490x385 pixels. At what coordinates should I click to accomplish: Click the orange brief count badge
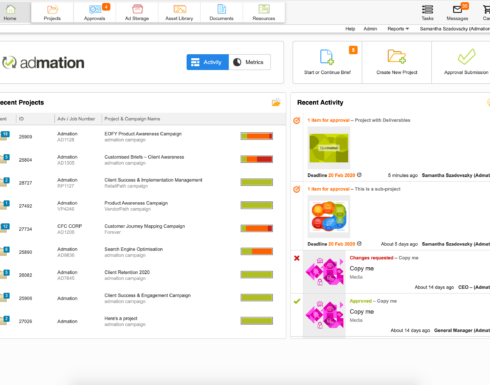(353, 50)
